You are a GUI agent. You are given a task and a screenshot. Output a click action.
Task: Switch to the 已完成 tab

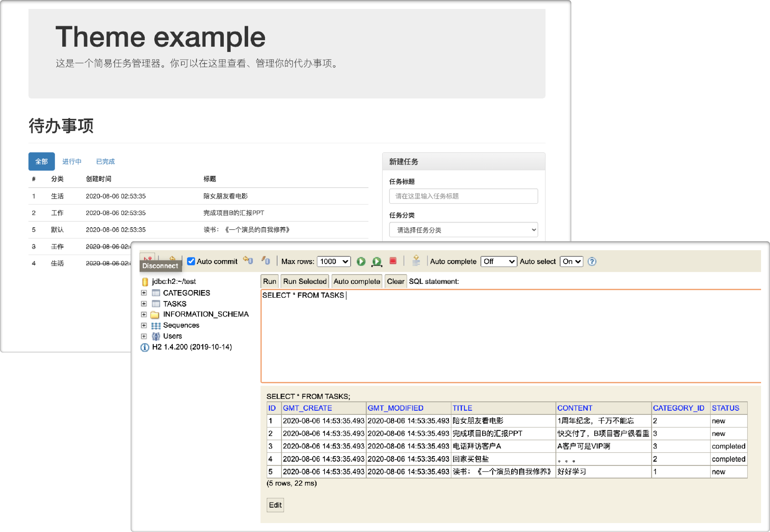tap(105, 162)
